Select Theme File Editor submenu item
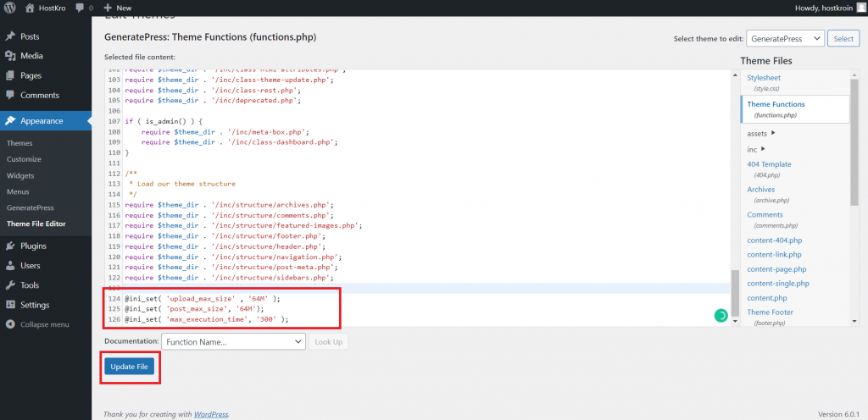This screenshot has width=868, height=420. pos(36,224)
